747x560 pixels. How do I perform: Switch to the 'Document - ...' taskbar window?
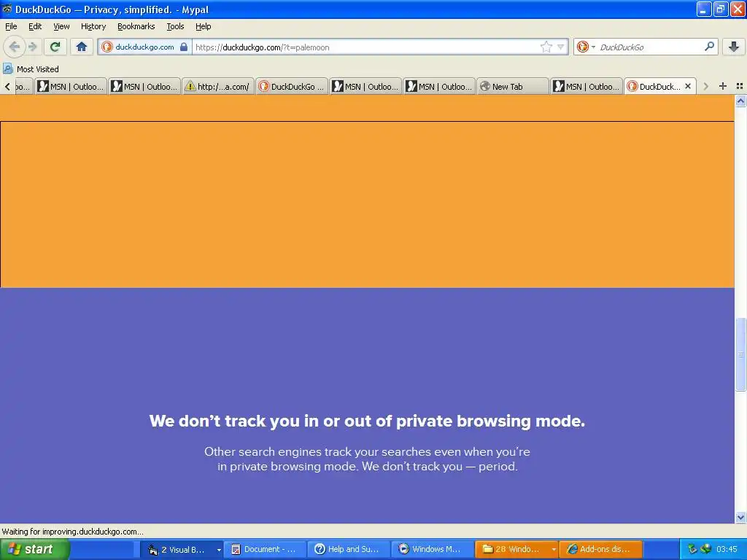pyautogui.click(x=265, y=550)
